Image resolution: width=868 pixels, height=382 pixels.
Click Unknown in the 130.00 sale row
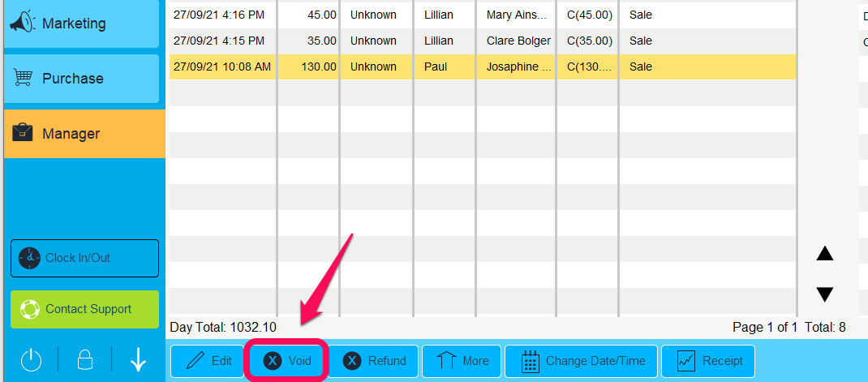373,67
